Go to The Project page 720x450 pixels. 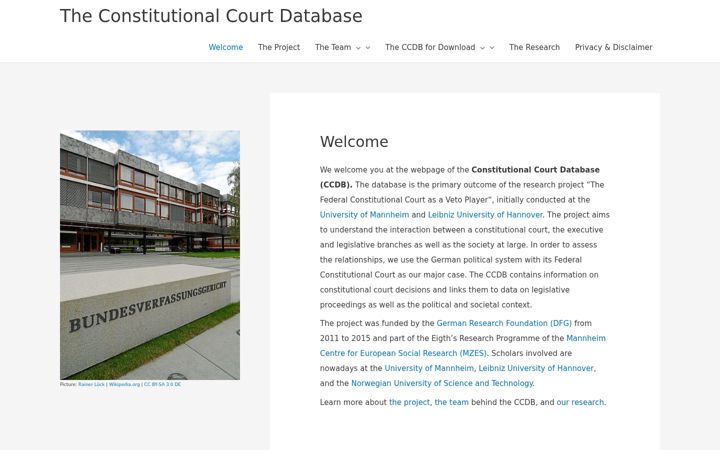click(x=279, y=47)
